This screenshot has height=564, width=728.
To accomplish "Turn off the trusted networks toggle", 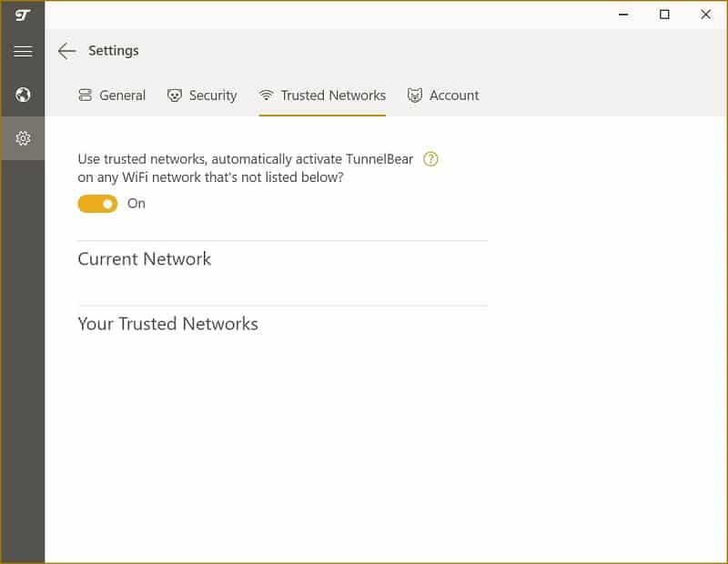I will 97,204.
